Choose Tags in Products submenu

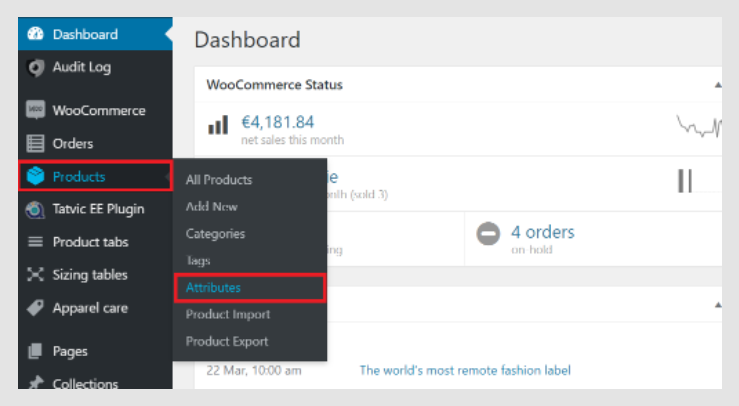point(198,261)
